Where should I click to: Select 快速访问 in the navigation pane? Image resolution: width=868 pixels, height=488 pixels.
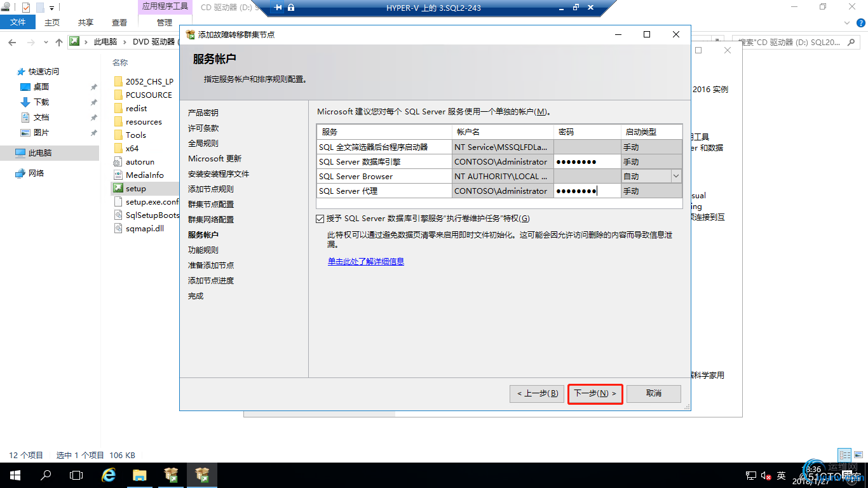click(x=44, y=72)
